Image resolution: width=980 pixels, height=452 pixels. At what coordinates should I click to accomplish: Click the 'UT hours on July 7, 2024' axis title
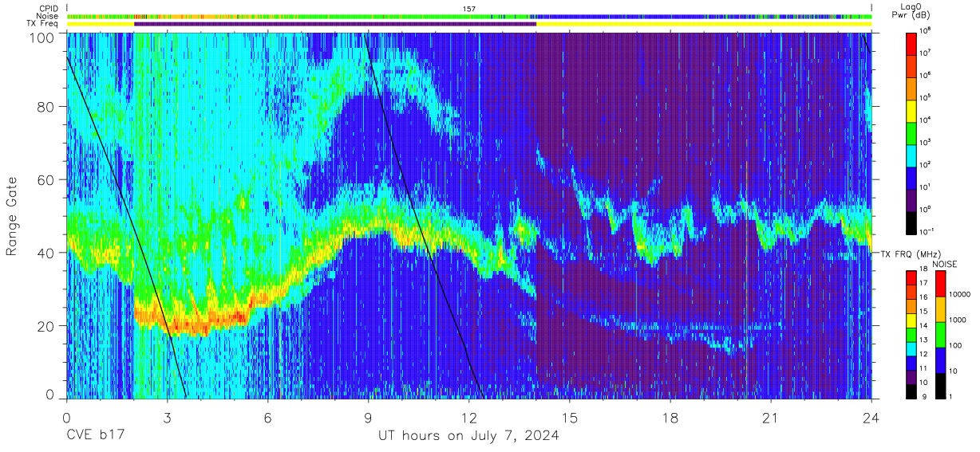point(468,437)
